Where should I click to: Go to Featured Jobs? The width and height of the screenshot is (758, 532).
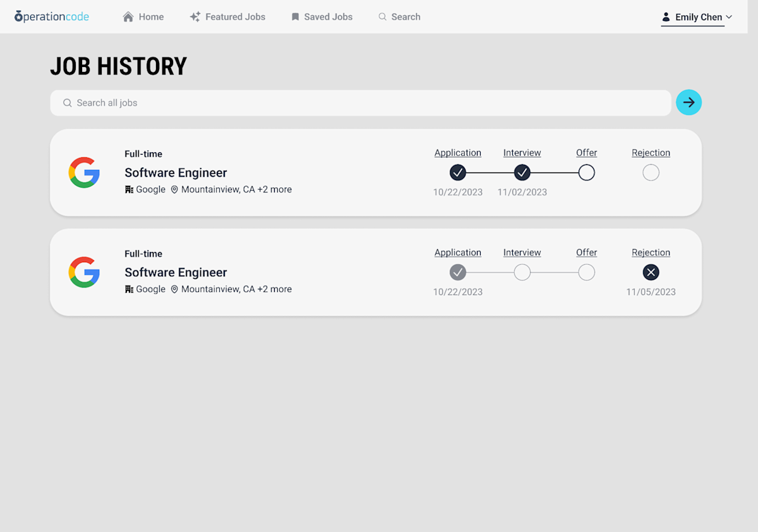[227, 17]
